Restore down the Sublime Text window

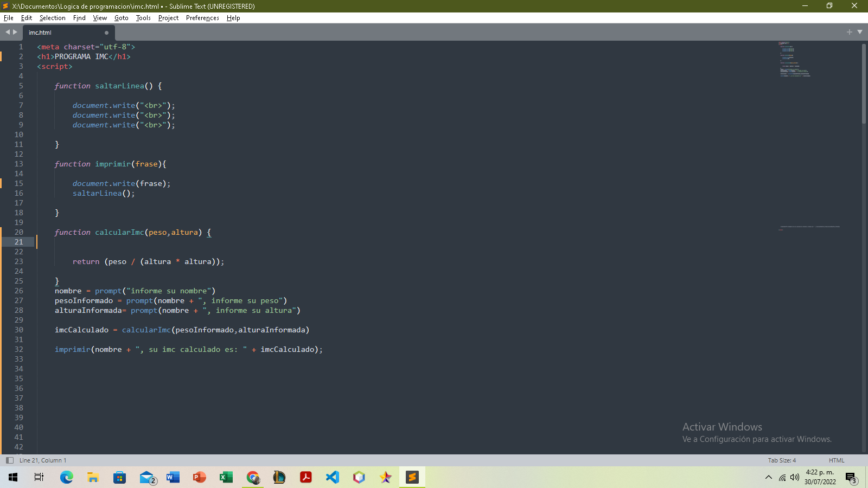[x=829, y=6]
